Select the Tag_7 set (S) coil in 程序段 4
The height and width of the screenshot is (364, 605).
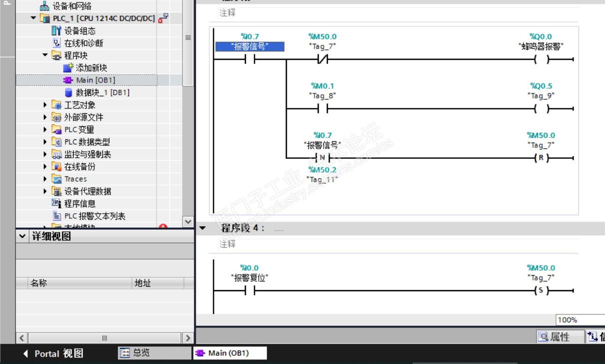point(541,291)
